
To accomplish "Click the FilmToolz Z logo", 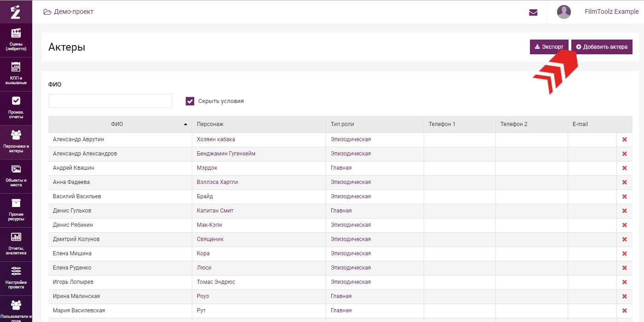I will coord(16,11).
